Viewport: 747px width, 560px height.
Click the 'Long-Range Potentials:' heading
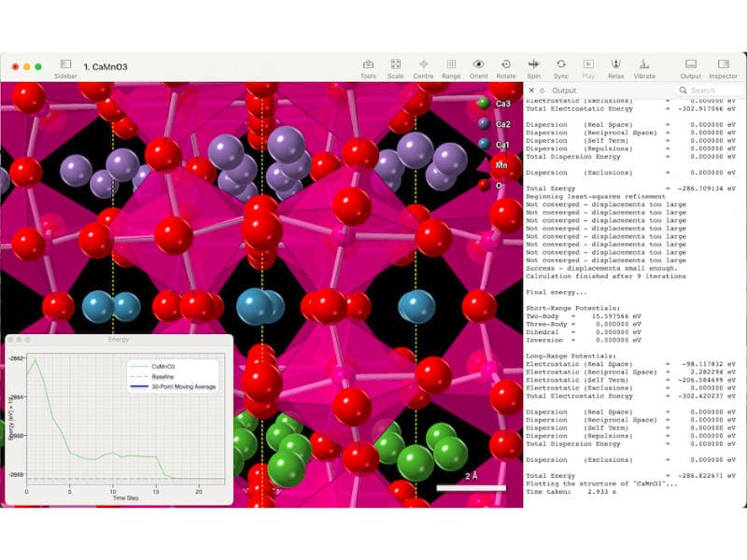[x=571, y=356]
